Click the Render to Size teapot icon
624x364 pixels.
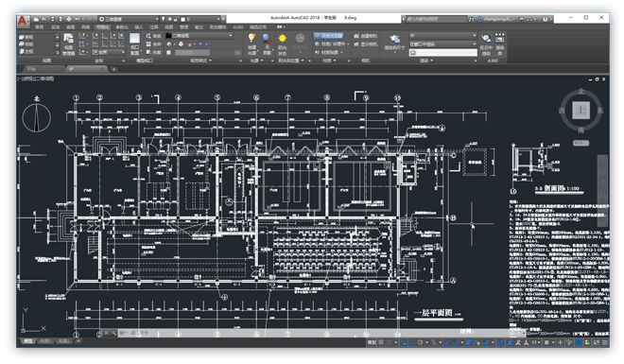[394, 43]
